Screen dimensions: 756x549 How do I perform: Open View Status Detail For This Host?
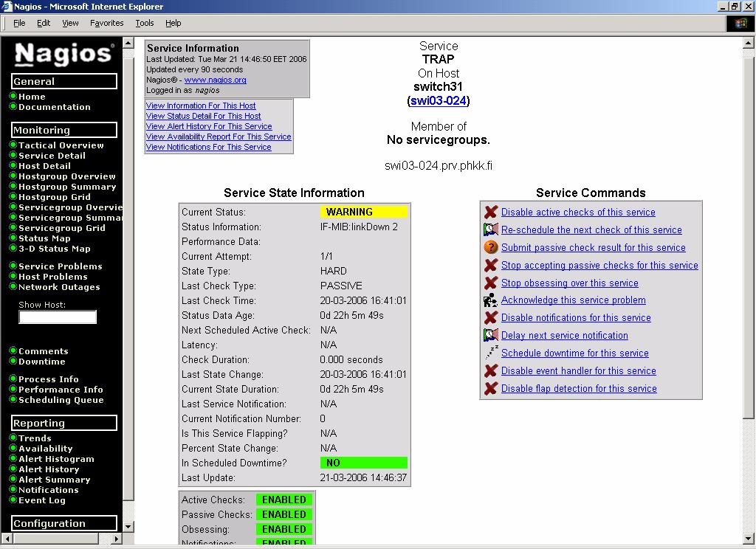(x=204, y=116)
